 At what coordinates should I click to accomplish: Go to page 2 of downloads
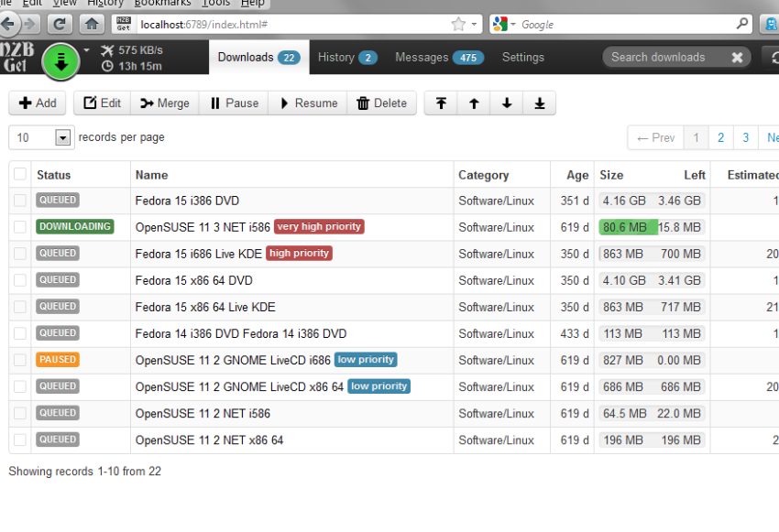tap(721, 137)
